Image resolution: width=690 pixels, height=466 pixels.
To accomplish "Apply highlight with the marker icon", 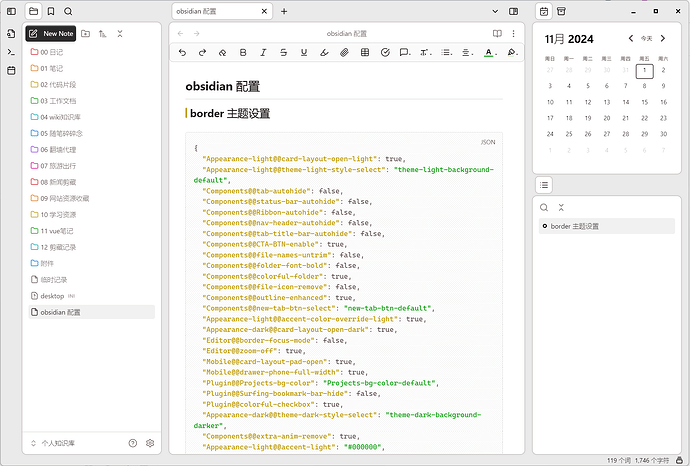I will (324, 52).
